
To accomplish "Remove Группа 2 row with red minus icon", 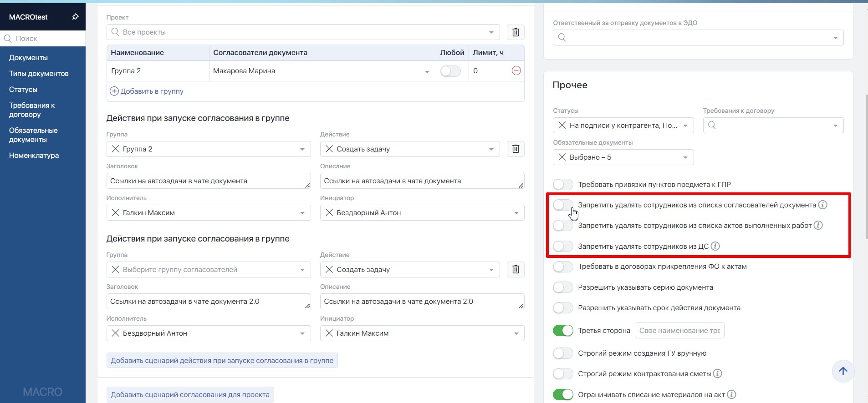I will (516, 71).
